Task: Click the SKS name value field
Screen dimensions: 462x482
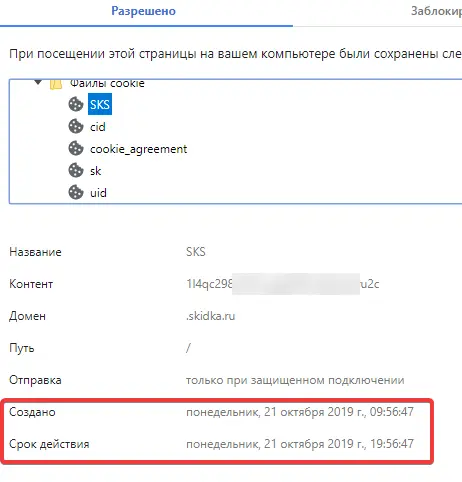Action: (196, 252)
